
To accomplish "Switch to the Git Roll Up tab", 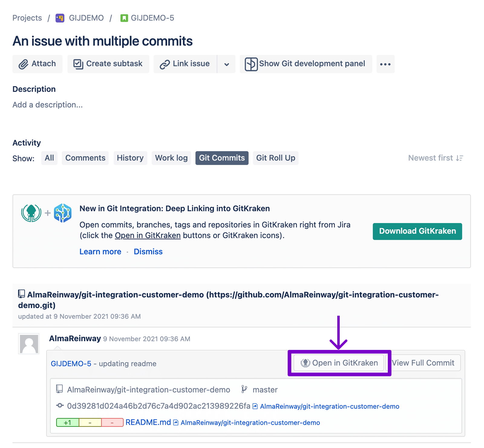I will coord(276,158).
